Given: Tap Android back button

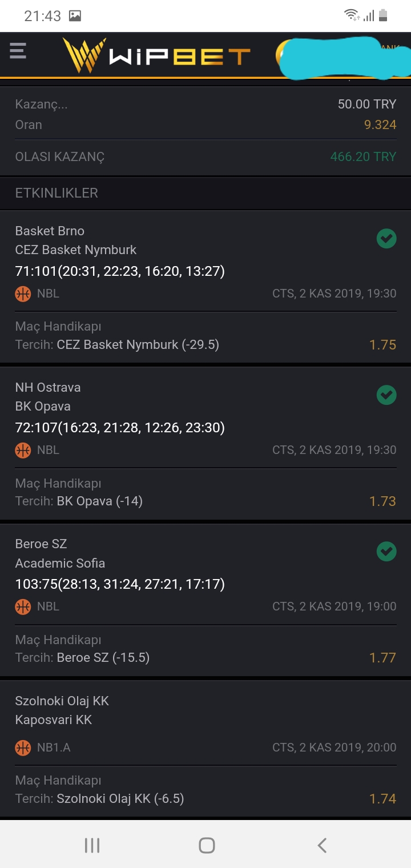Looking at the screenshot, I should [x=322, y=845].
